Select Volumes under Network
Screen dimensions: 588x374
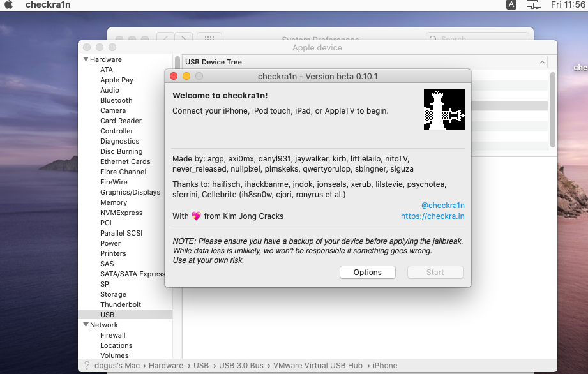coord(114,355)
